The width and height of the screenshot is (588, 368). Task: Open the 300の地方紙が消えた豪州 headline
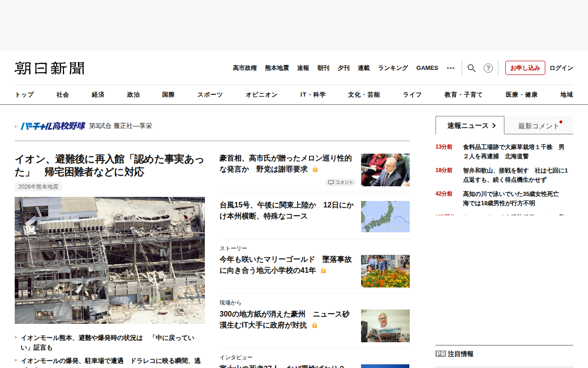coord(285,320)
